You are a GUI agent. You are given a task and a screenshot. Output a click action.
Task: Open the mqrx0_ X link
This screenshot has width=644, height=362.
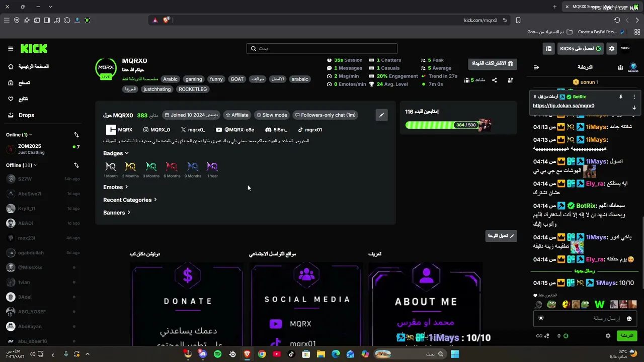click(193, 130)
